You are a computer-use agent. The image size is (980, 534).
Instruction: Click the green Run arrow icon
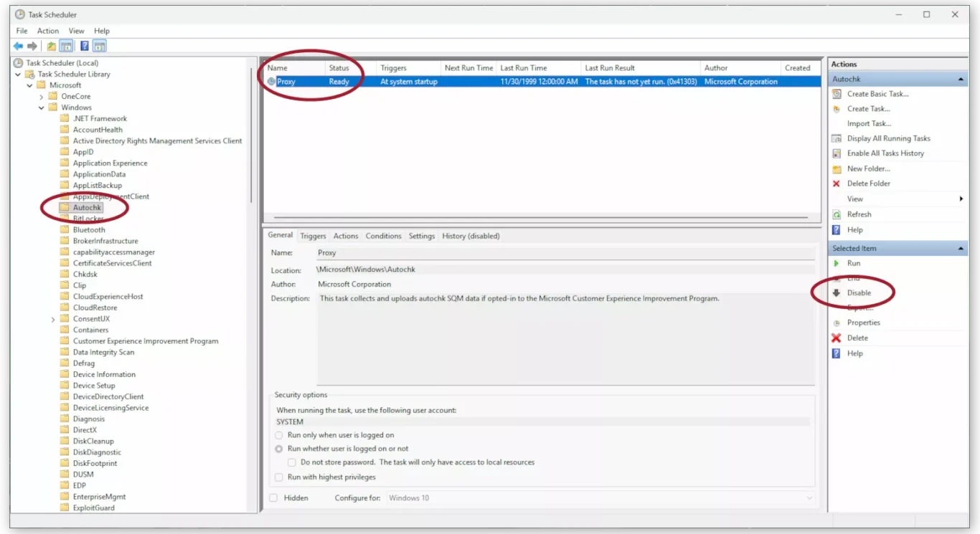[x=837, y=263]
